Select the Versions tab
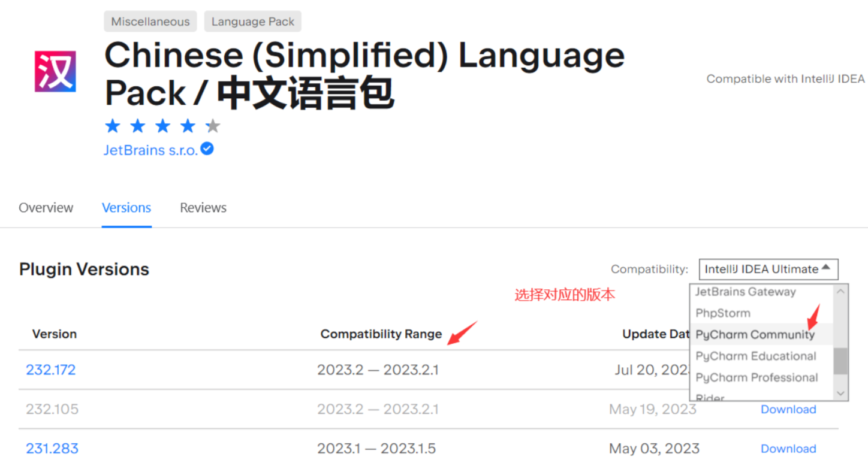Screen dimensions: 868x460 point(126,208)
